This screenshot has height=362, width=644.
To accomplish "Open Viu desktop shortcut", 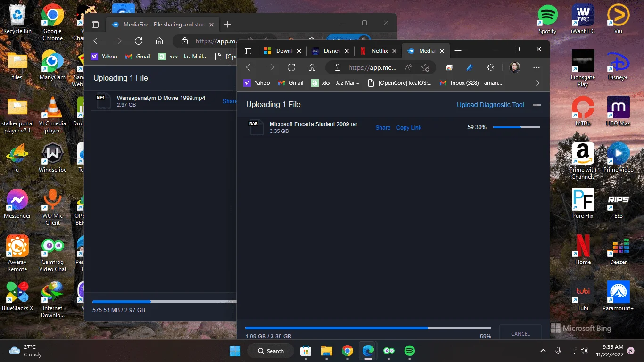I will [x=618, y=19].
